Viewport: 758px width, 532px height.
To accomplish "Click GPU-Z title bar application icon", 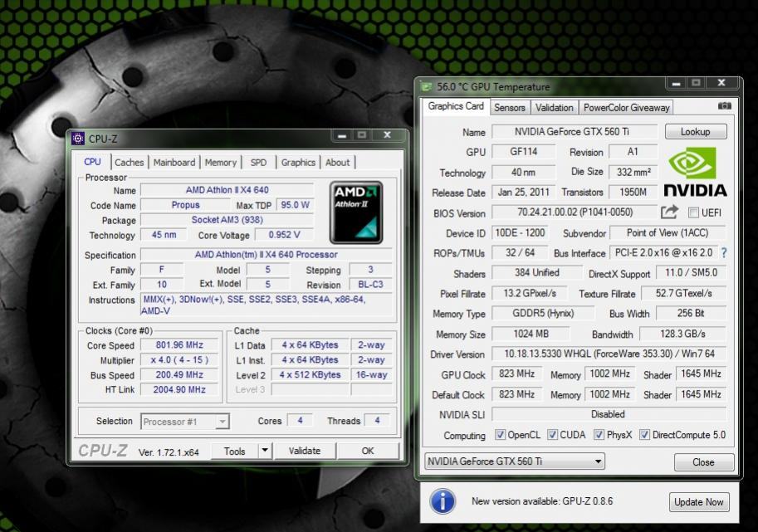I will (427, 87).
